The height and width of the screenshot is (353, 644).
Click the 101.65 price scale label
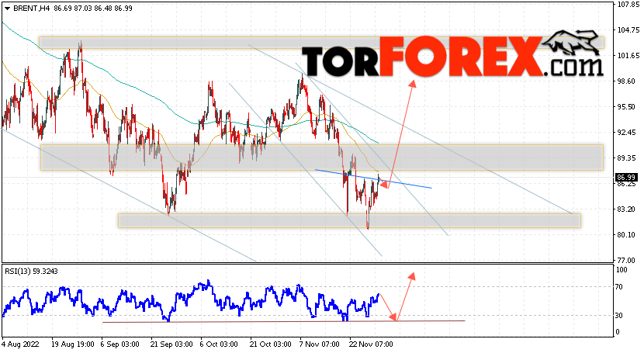pos(628,55)
